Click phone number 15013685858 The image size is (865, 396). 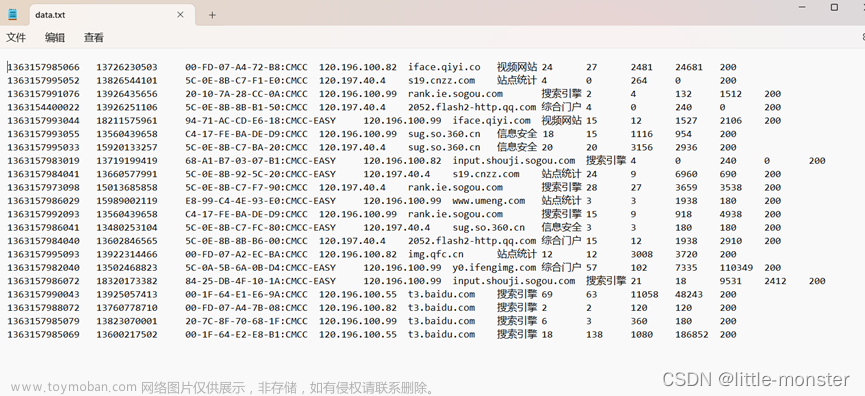tap(127, 188)
